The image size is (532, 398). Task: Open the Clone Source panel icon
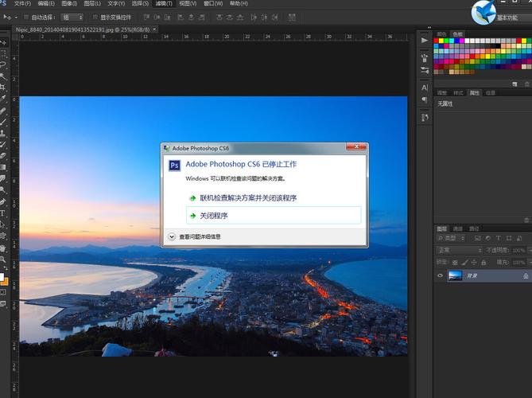click(x=425, y=118)
